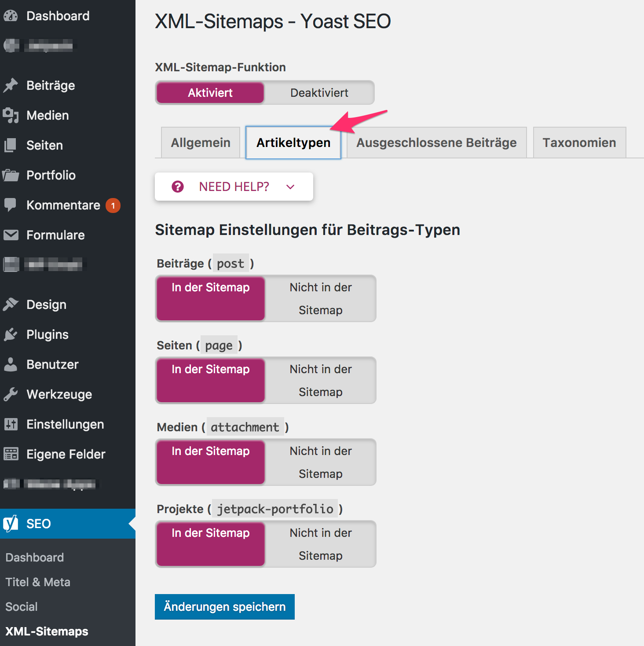
Task: Open the Ausgeschlossene Beiträge tab
Action: (x=437, y=143)
